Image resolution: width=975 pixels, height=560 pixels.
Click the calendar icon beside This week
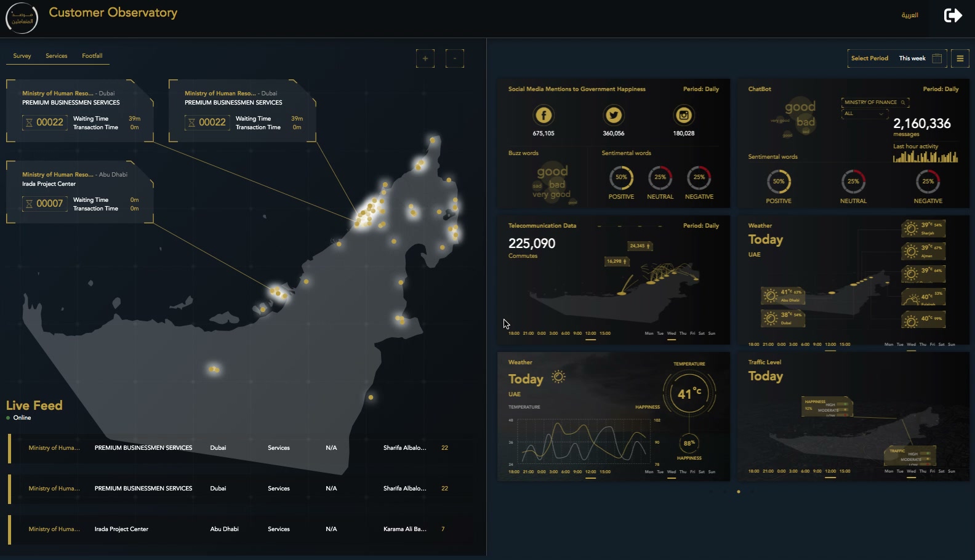(x=937, y=58)
